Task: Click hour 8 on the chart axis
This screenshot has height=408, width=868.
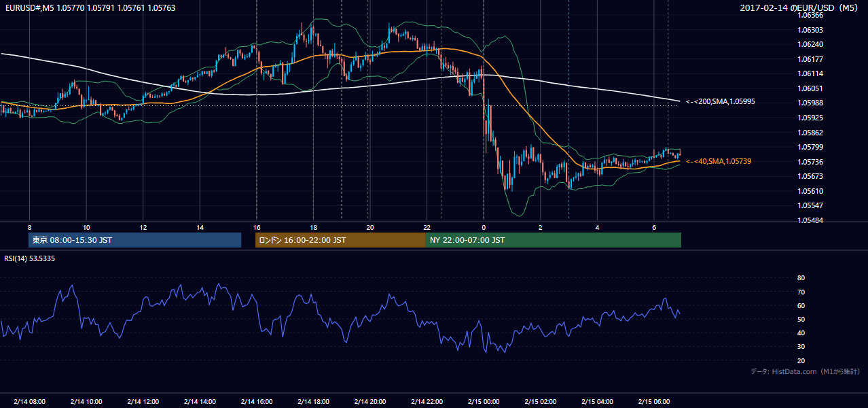Action: tap(29, 227)
